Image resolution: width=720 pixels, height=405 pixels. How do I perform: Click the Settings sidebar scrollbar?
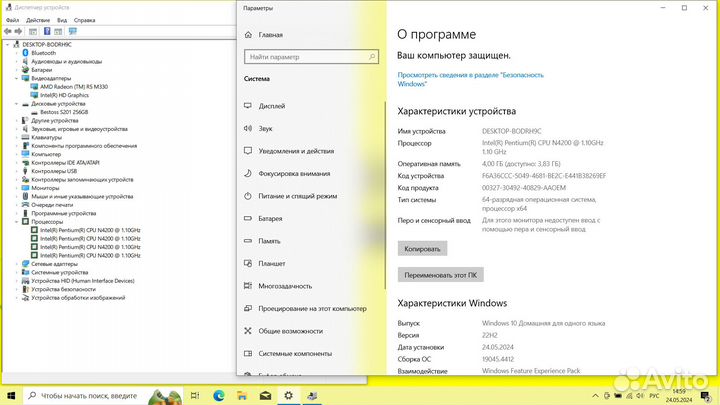click(385, 195)
